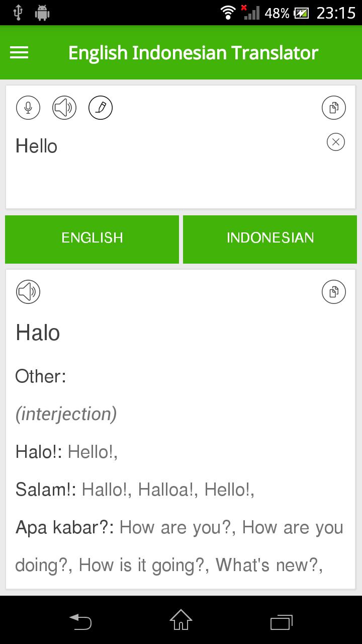Tap the microphone voice input icon
The image size is (362, 644).
pos(28,108)
